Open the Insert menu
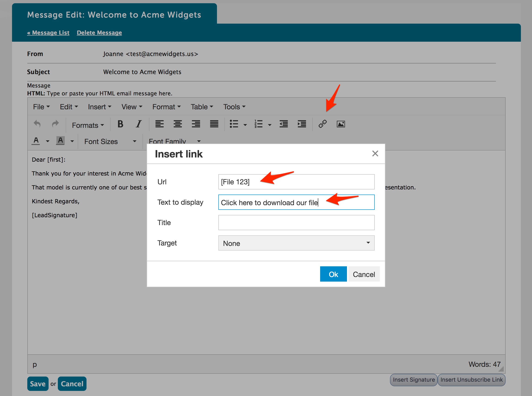Screen dimensions: 532x396 point(99,107)
